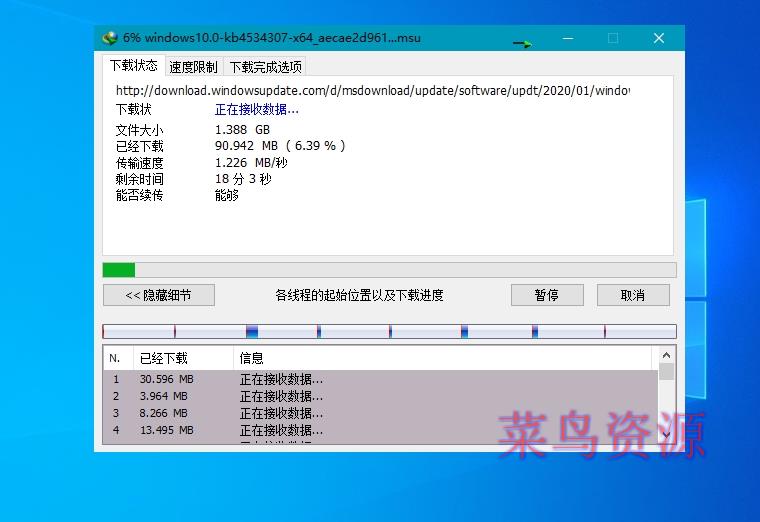Image resolution: width=760 pixels, height=522 pixels.
Task: Minimize the download window
Action: pos(568,38)
